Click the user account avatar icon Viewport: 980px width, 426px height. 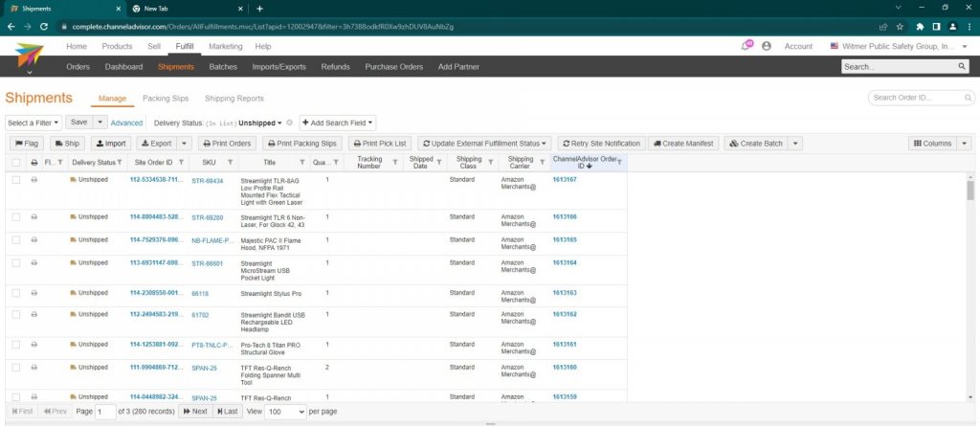point(767,46)
